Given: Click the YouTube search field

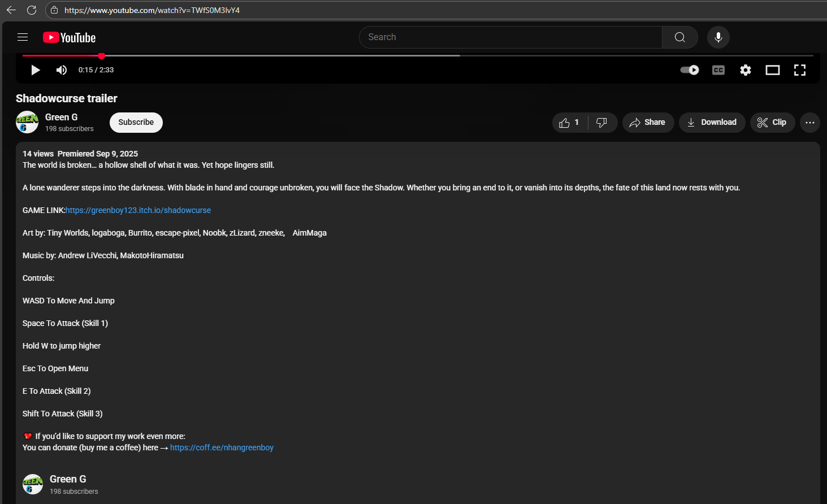Looking at the screenshot, I should point(510,37).
